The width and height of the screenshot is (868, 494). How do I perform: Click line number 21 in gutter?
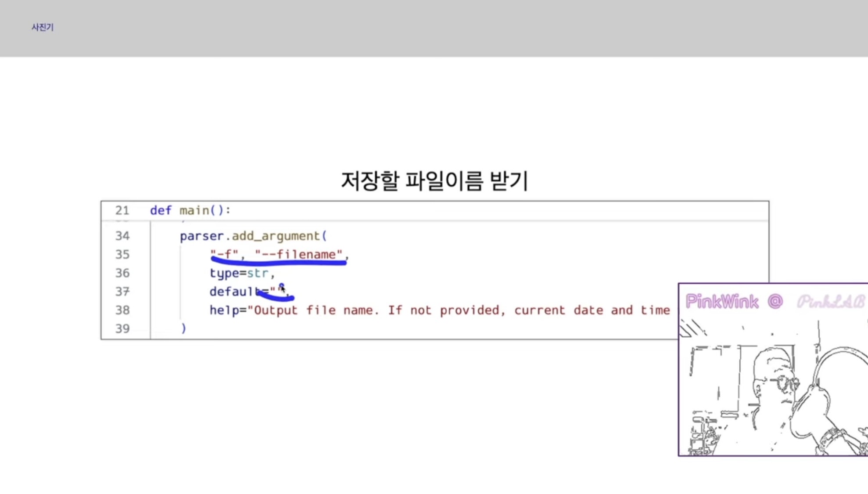(122, 210)
